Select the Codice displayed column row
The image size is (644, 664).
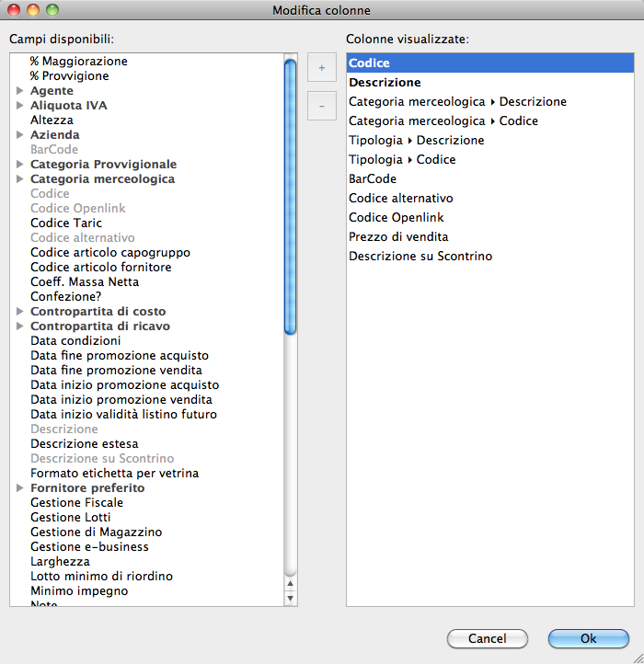click(x=489, y=63)
